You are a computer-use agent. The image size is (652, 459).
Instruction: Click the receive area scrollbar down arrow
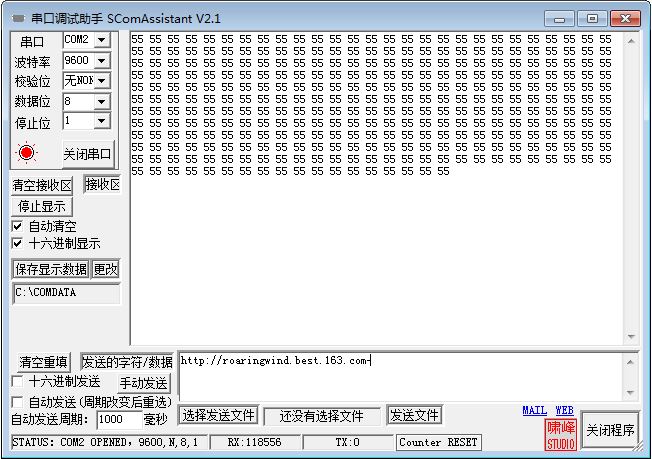[631, 337]
